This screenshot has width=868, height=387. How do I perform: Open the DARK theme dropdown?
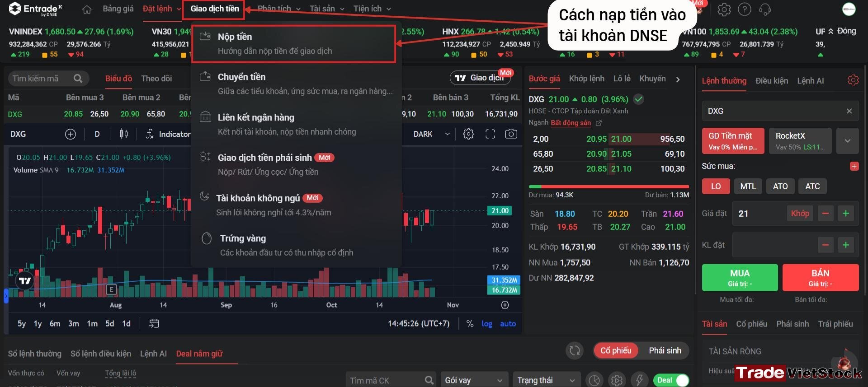(431, 134)
